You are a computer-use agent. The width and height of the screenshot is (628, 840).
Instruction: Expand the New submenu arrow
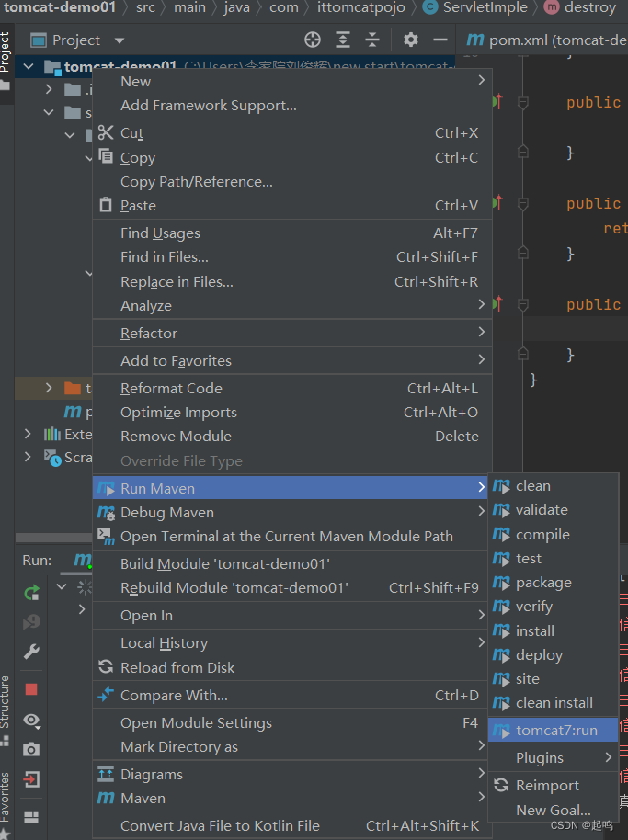click(481, 80)
